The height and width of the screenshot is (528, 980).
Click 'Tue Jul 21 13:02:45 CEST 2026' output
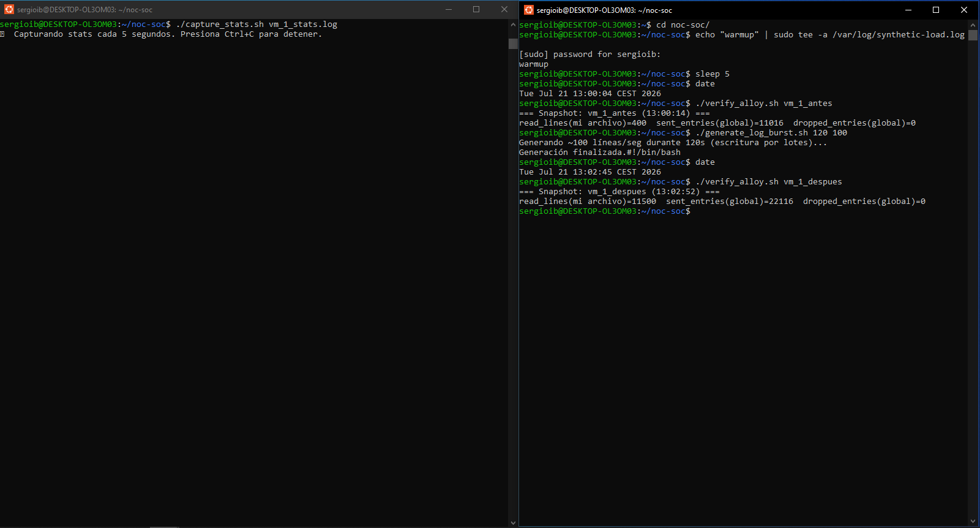coord(590,172)
